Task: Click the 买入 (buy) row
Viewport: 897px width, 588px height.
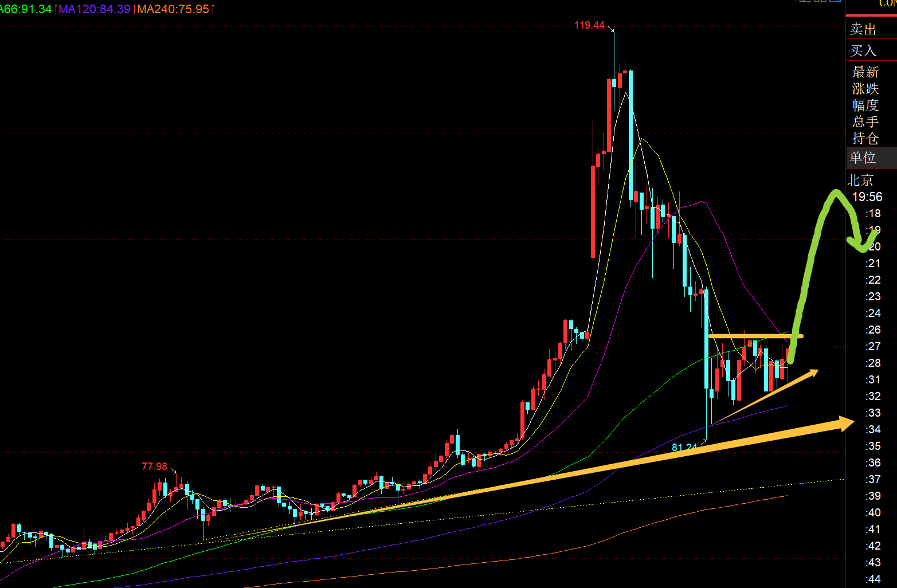Action: tap(863, 51)
